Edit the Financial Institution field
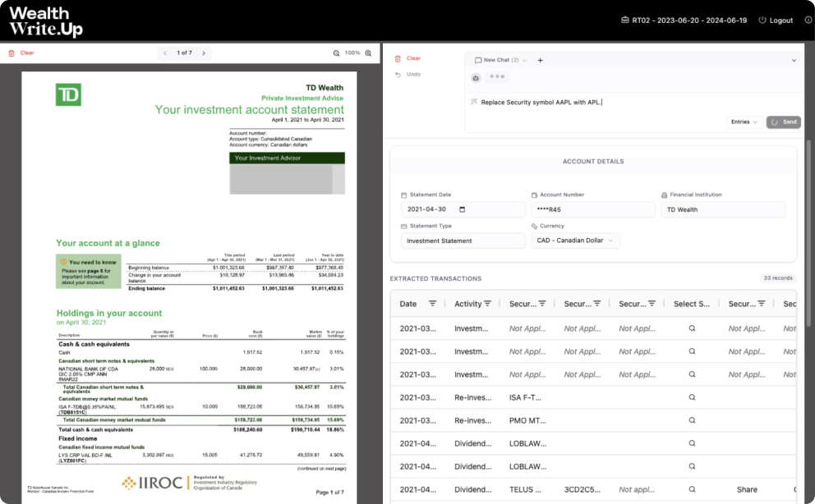Image resolution: width=815 pixels, height=504 pixels. (723, 209)
